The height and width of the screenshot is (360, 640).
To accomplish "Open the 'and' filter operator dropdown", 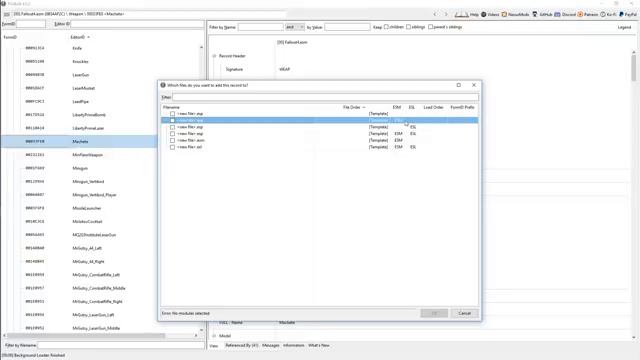I will point(294,27).
